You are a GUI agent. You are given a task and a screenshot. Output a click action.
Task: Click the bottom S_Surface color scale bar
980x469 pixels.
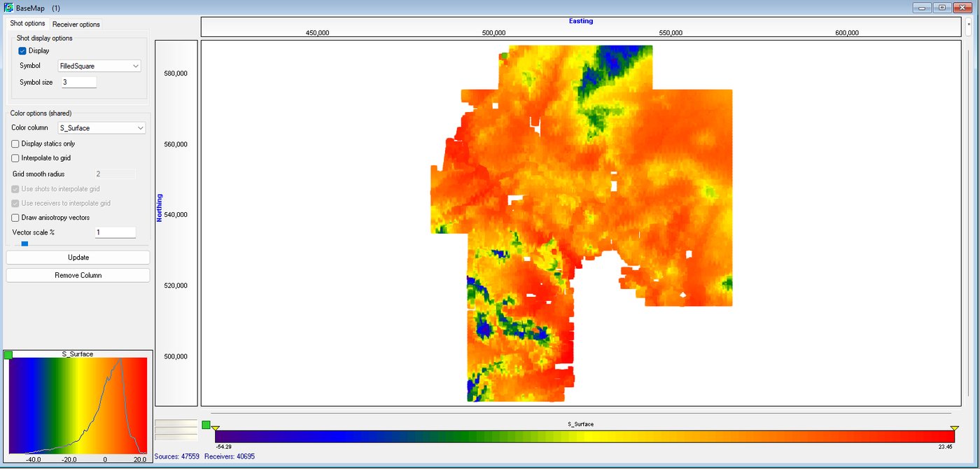click(x=584, y=436)
